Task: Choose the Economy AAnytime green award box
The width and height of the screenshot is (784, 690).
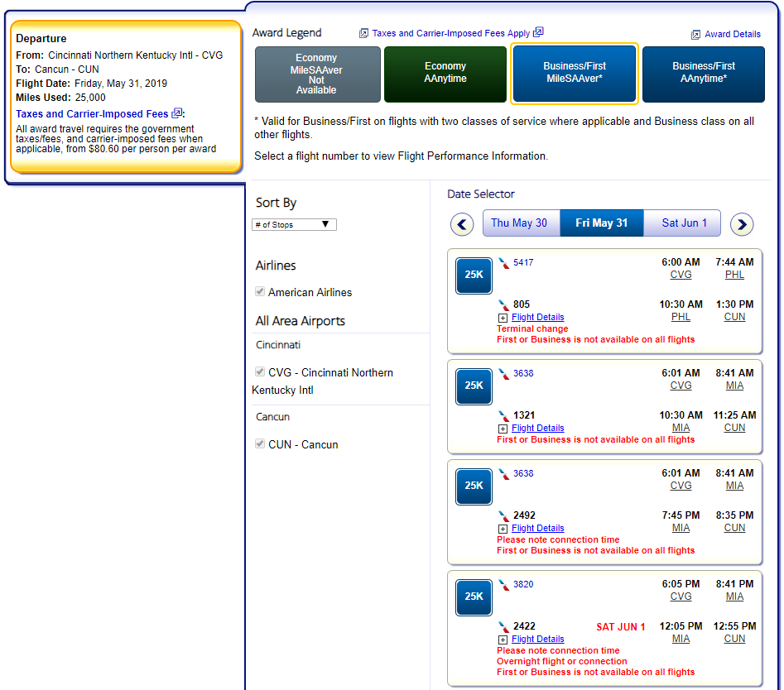Action: pos(445,73)
